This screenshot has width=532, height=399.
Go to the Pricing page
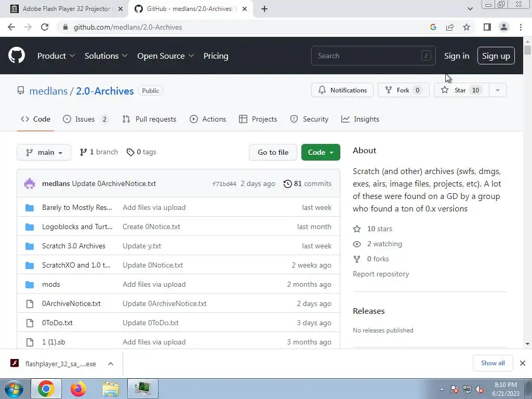point(216,56)
